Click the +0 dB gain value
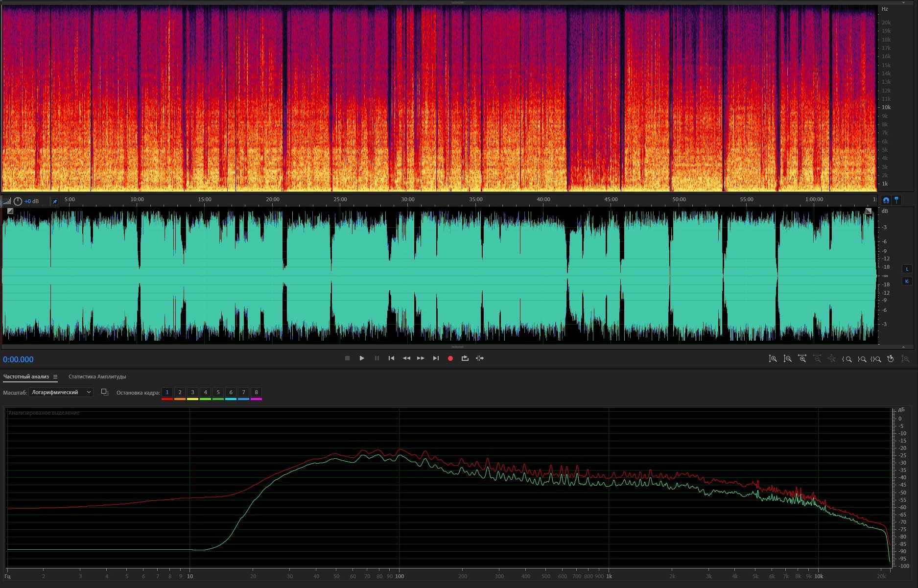This screenshot has width=918, height=588. point(32,201)
